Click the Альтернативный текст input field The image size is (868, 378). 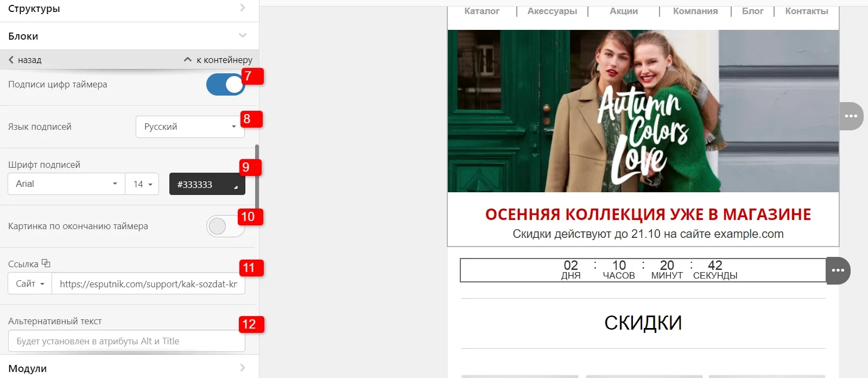pyautogui.click(x=126, y=341)
